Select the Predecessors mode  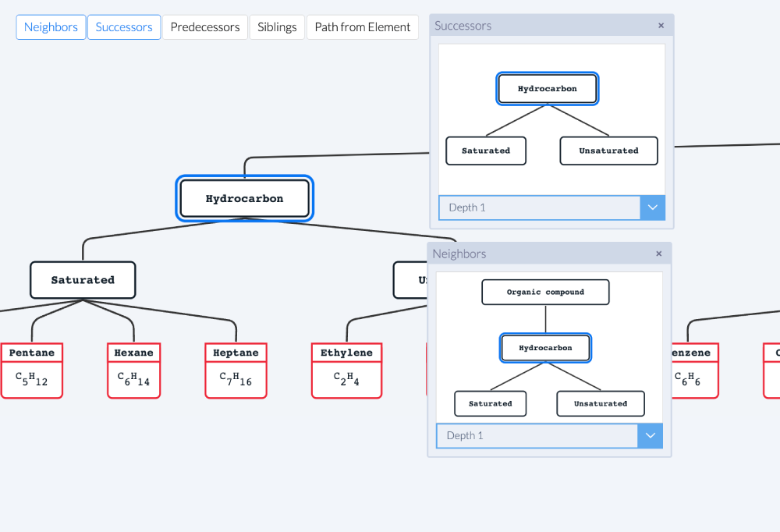204,27
